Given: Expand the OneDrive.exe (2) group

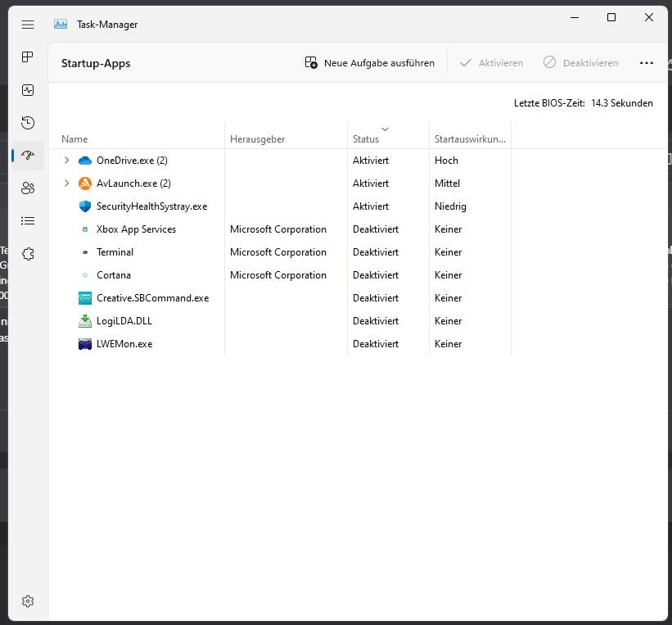Looking at the screenshot, I should (66, 160).
